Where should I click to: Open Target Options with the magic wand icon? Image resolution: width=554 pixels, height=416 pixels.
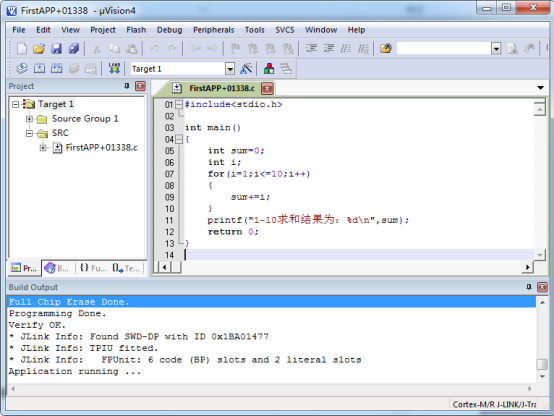point(246,68)
